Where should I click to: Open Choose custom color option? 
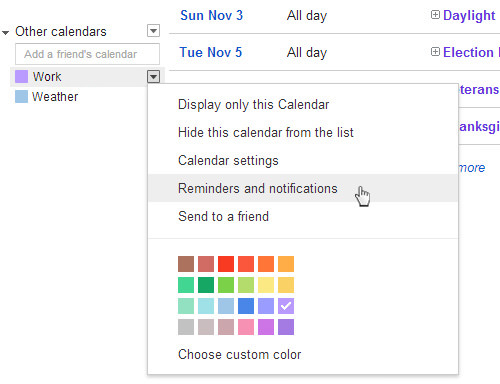(240, 354)
